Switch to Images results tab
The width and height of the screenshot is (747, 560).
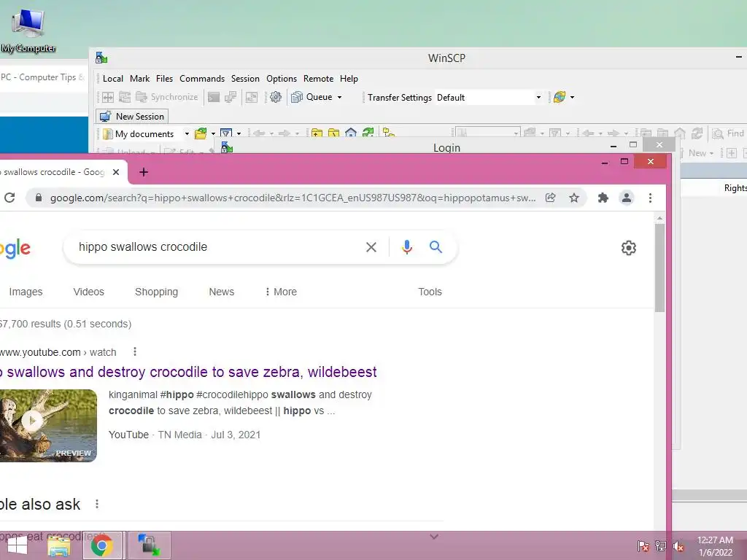point(26,292)
